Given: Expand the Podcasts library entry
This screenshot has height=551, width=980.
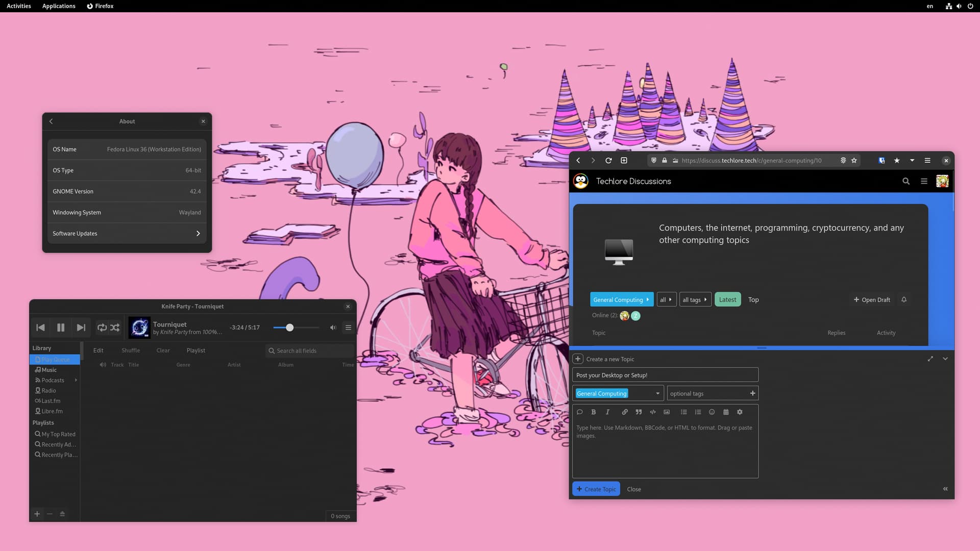Looking at the screenshot, I should 76,380.
